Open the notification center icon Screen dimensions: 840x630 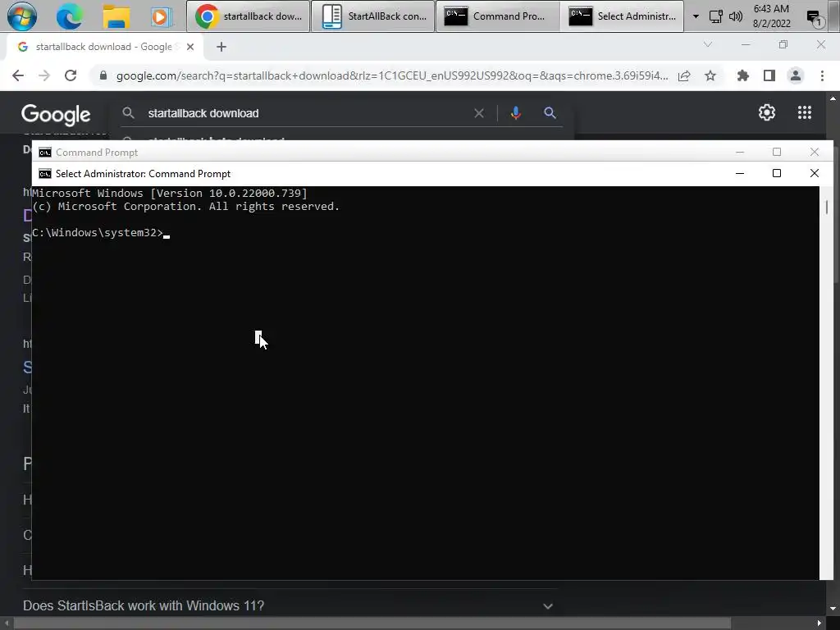815,18
